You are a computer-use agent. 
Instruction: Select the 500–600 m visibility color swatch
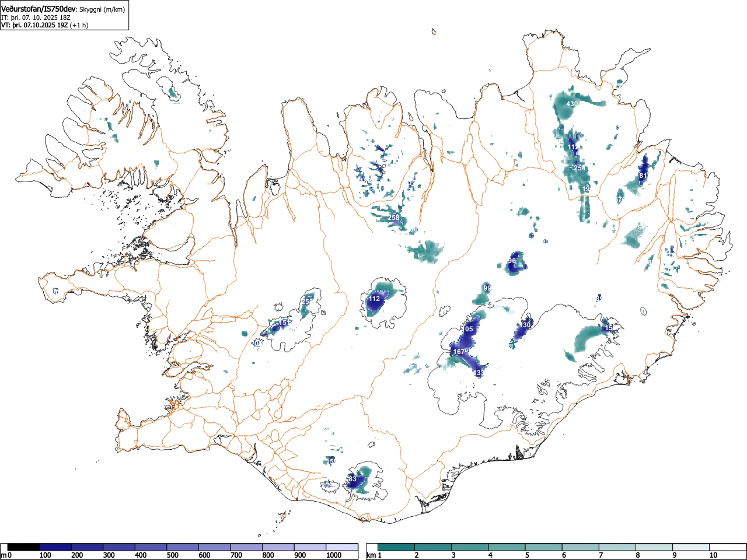coord(183,547)
